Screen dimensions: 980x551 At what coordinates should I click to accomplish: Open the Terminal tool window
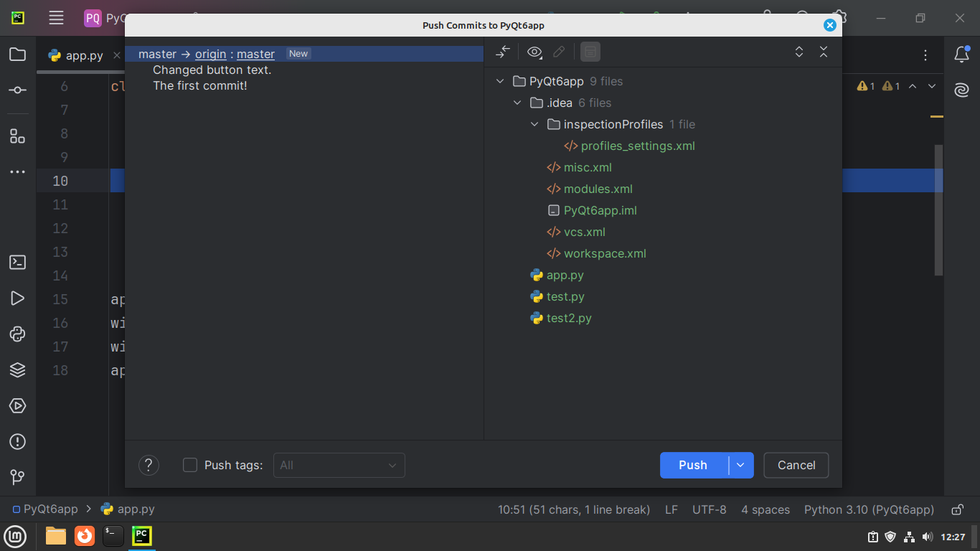pyautogui.click(x=18, y=263)
